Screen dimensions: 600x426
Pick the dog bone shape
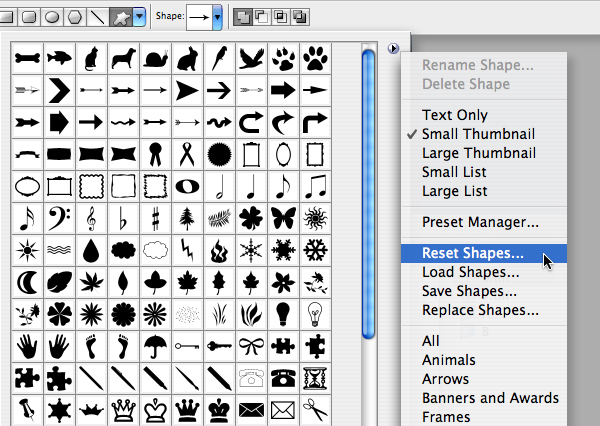coord(27,58)
